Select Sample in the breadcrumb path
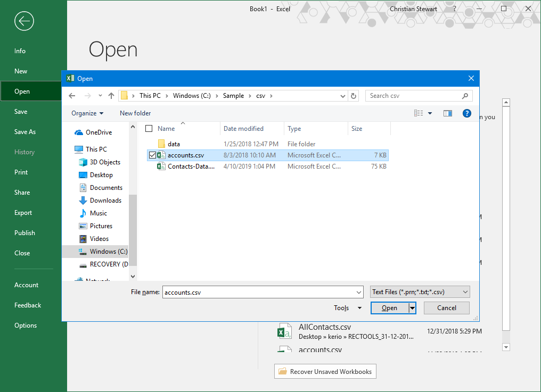541x392 pixels. [x=233, y=96]
